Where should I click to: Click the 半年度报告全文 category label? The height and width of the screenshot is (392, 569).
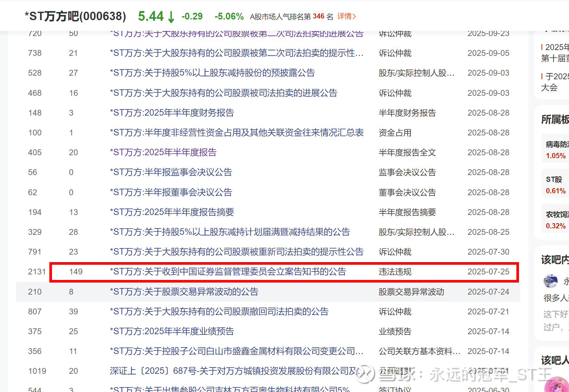click(x=407, y=152)
